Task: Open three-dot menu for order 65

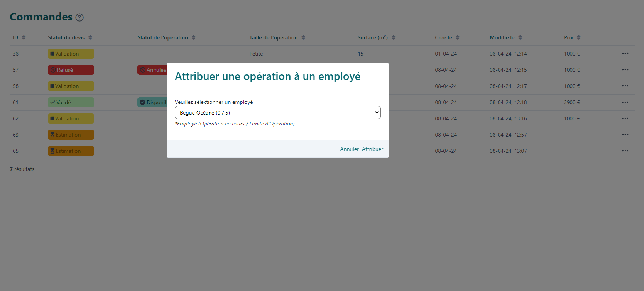Action: tap(625, 151)
